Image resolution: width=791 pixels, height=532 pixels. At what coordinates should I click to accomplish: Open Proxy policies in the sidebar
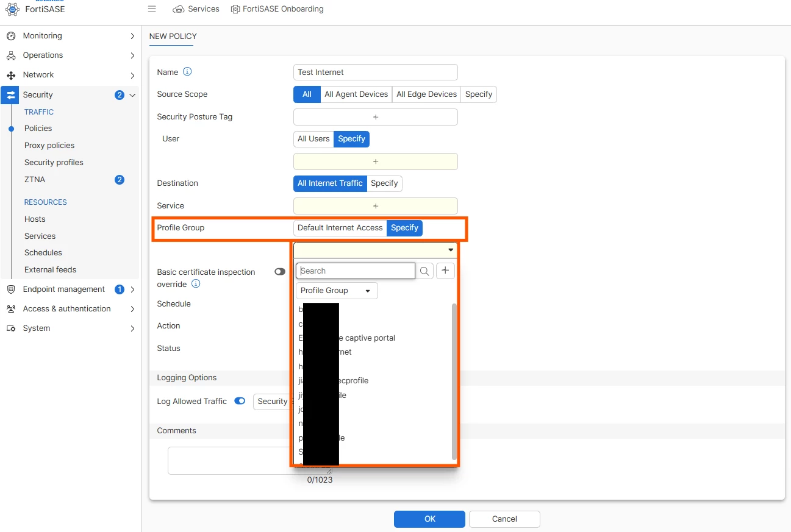49,146
